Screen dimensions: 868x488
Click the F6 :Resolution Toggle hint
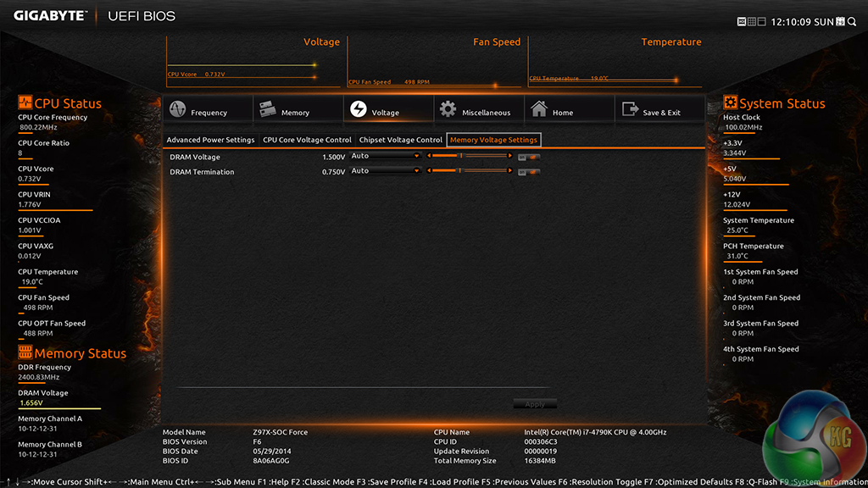600,482
